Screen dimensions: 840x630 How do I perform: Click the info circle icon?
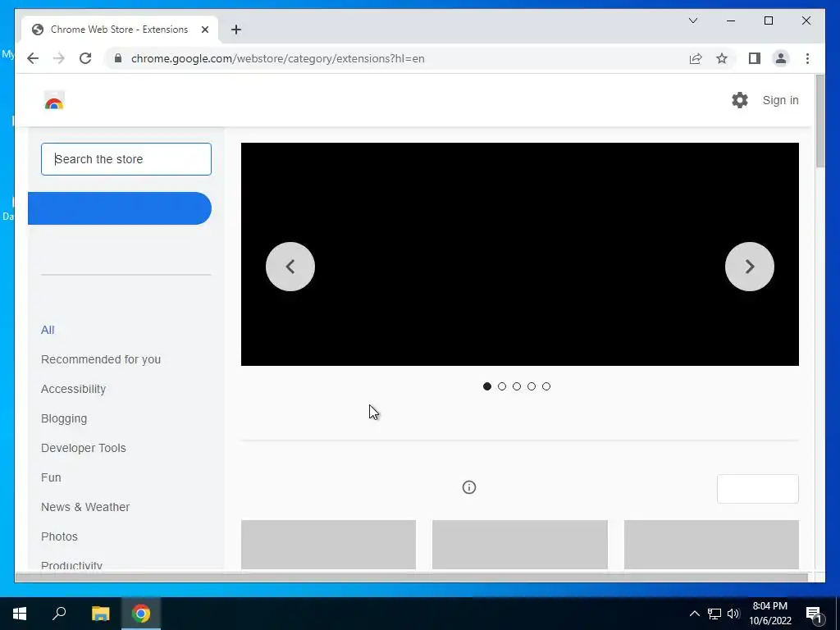tap(468, 487)
